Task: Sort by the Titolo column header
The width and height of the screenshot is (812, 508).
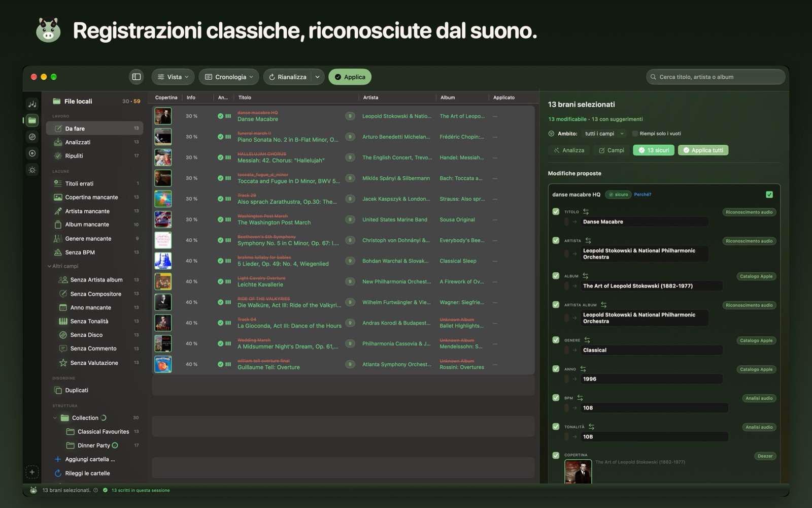Action: pos(245,98)
